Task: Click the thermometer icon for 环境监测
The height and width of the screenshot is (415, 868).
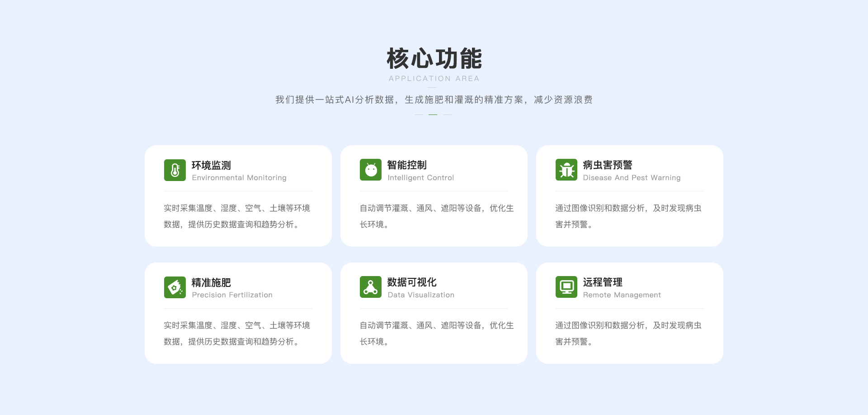Action: (x=175, y=170)
